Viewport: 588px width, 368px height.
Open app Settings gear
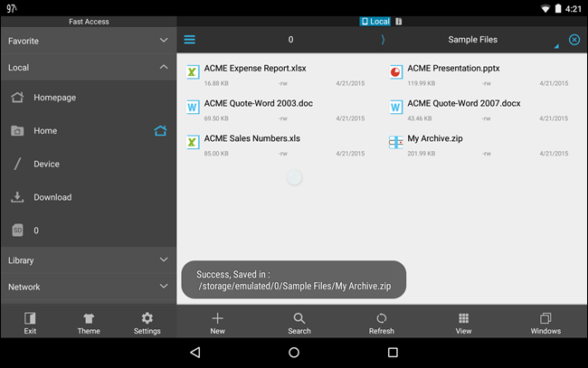click(x=147, y=323)
